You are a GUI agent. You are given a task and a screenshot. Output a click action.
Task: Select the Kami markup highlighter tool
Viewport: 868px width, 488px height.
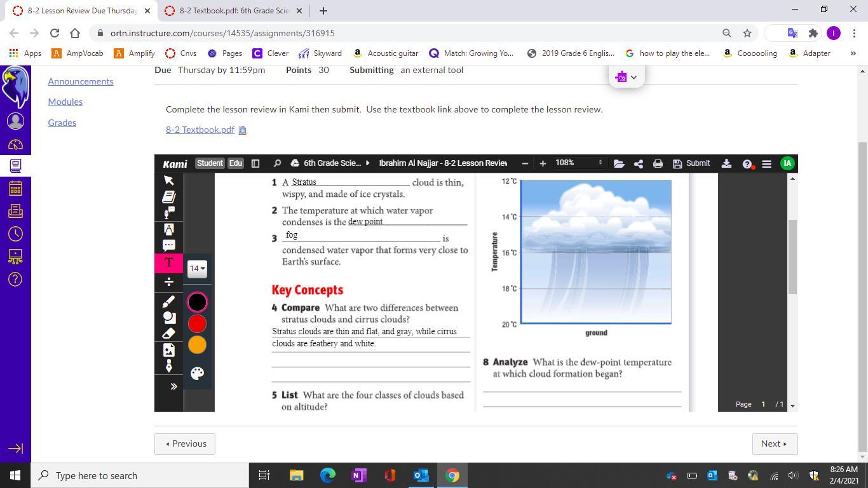[168, 229]
